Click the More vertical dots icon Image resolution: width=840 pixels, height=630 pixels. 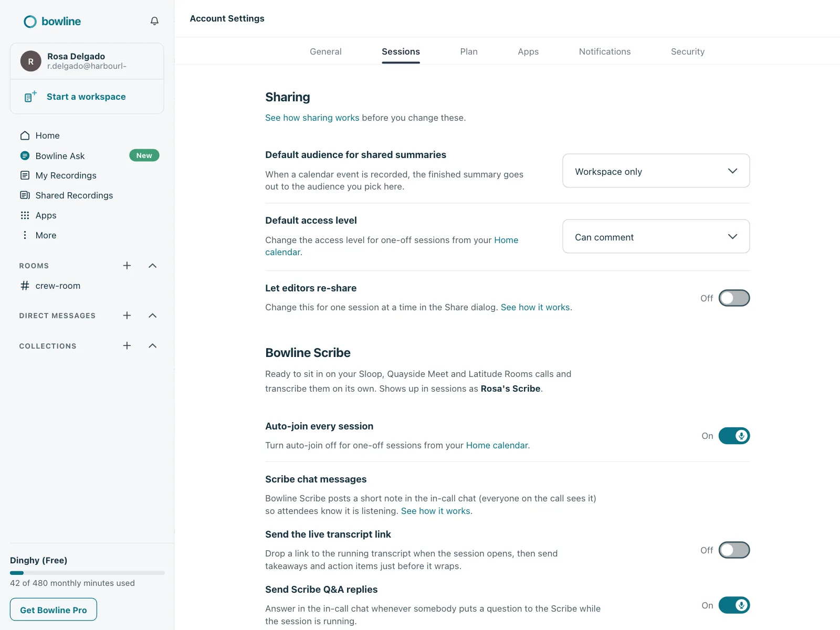25,235
